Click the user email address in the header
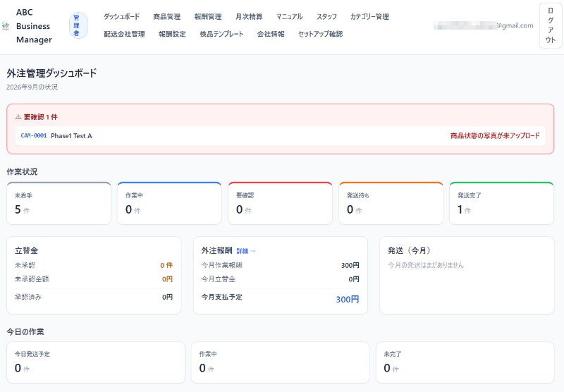 tap(484, 25)
